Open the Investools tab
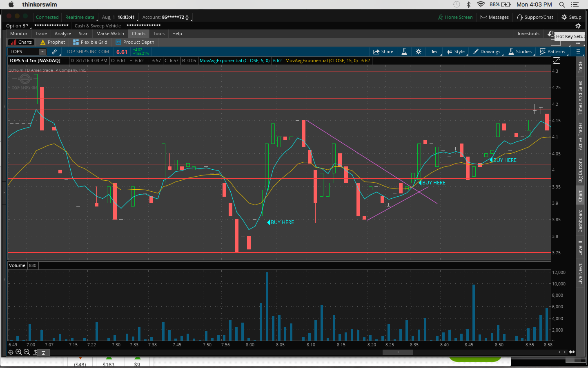The height and width of the screenshot is (368, 588). [528, 34]
